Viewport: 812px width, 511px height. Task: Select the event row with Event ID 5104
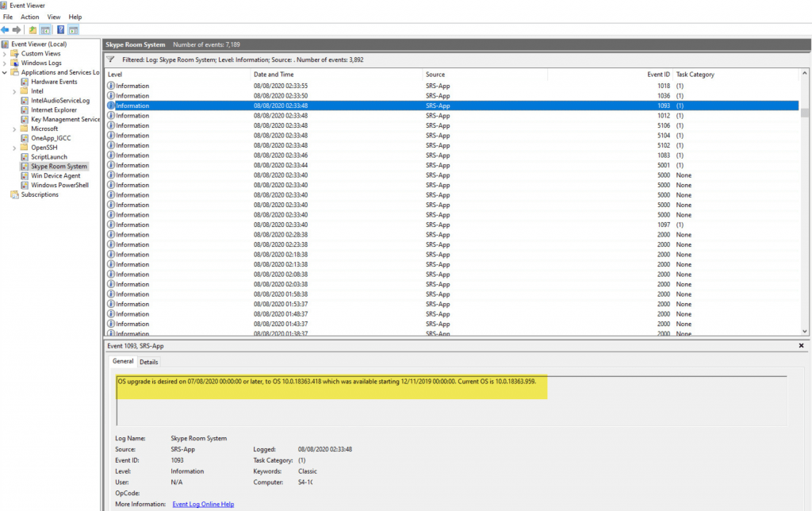point(452,135)
